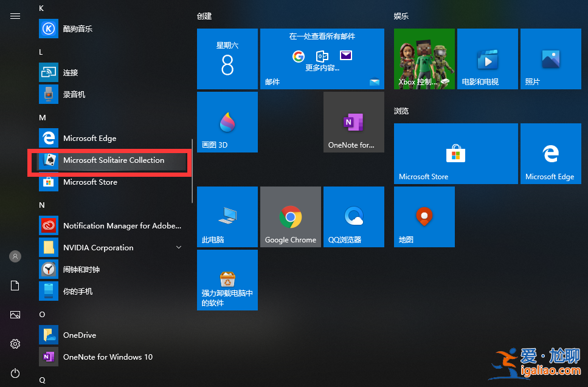This screenshot has height=387, width=588.
Task: Open the Pictures icon in sidebar
Action: point(15,315)
